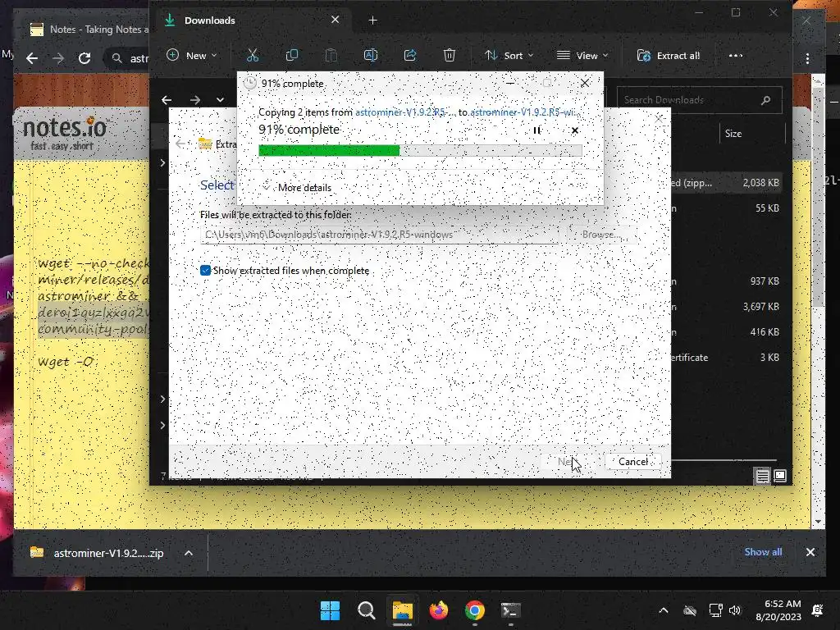This screenshot has height=630, width=840.
Task: Open taskbar Search
Action: (x=367, y=610)
